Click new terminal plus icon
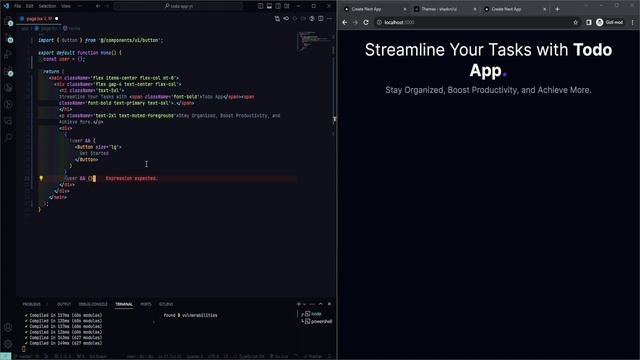The image size is (640, 360). [x=299, y=304]
